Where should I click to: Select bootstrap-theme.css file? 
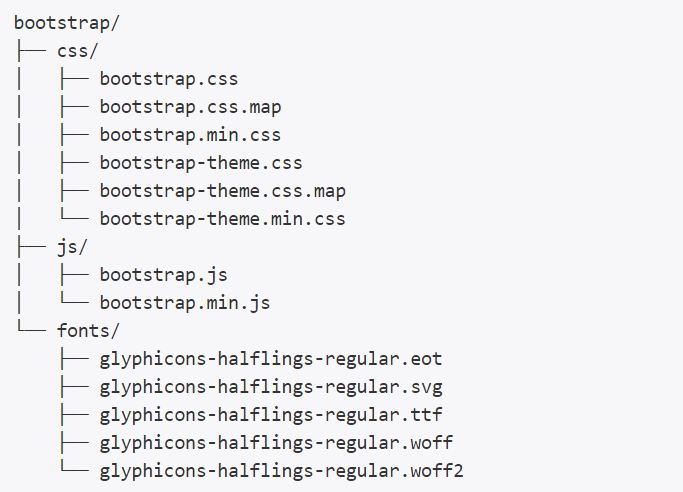tap(201, 163)
